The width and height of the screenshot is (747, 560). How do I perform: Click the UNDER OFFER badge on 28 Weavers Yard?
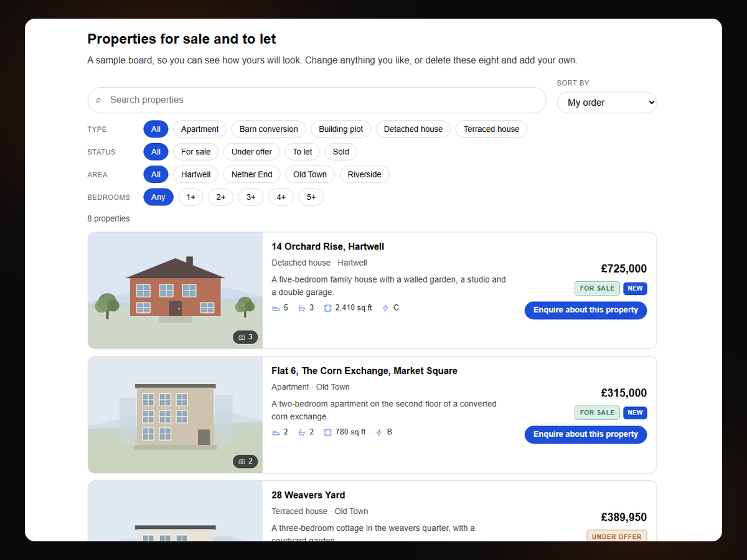tap(617, 536)
